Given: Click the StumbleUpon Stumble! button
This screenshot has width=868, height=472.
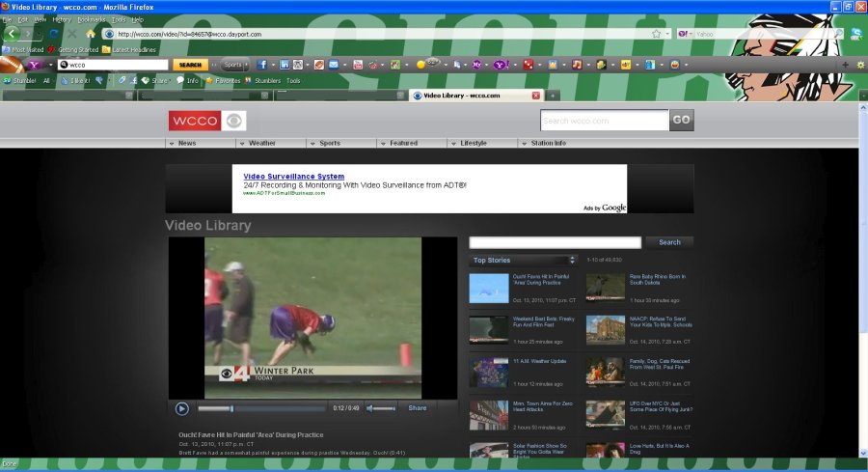Looking at the screenshot, I should (19, 81).
